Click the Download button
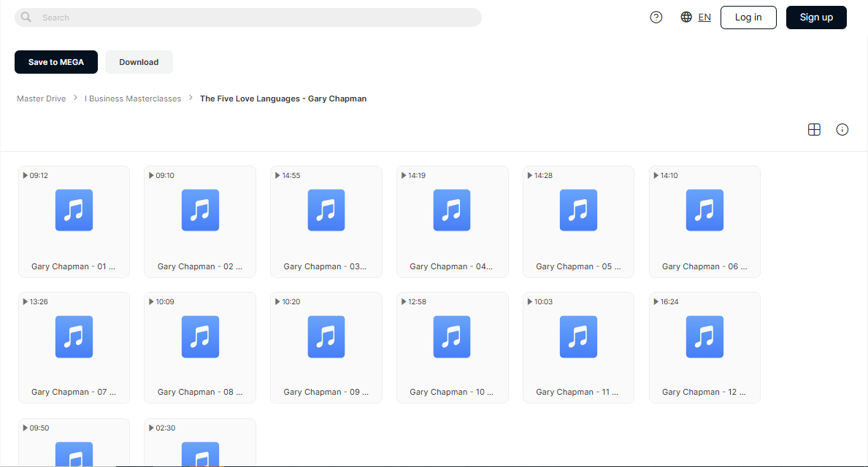 pyautogui.click(x=139, y=62)
